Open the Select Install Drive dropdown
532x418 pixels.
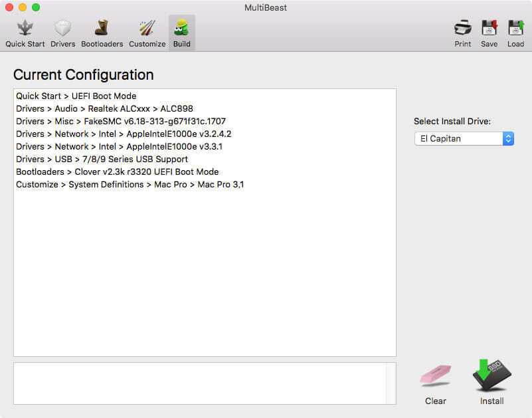(x=463, y=139)
